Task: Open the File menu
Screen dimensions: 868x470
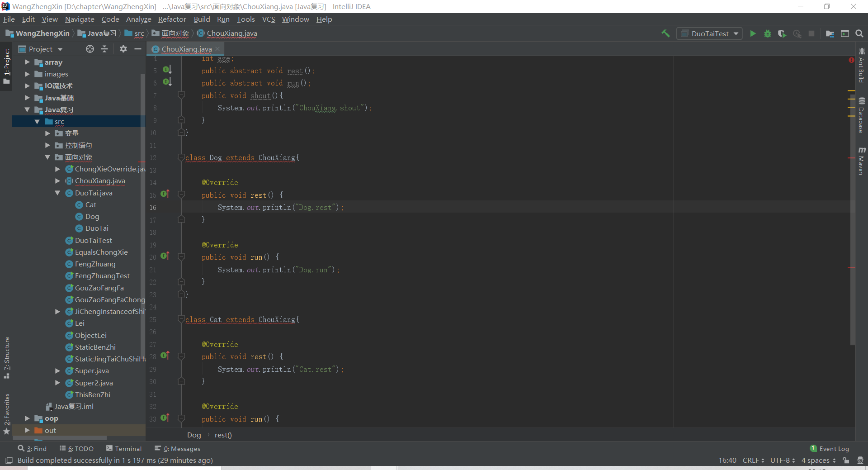Action: 9,19
